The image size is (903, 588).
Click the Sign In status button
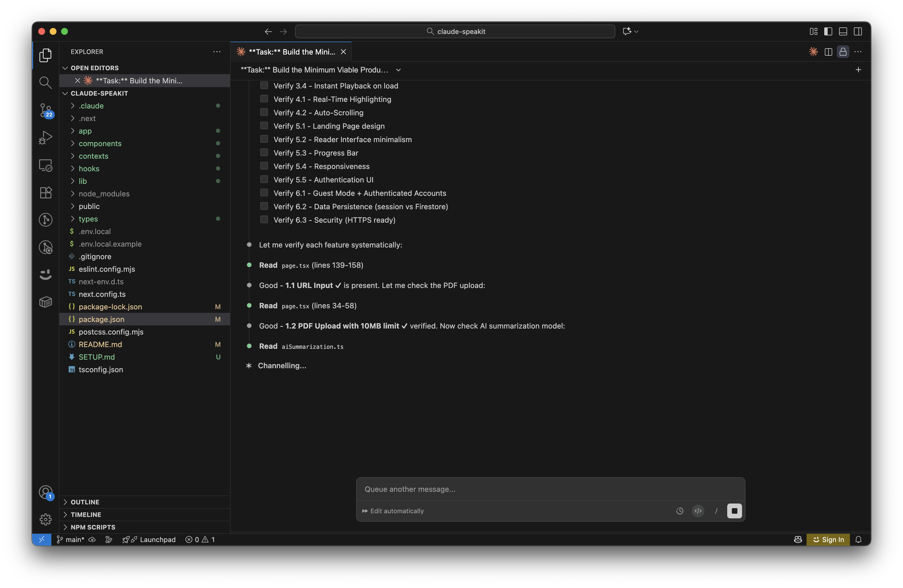[x=828, y=539]
